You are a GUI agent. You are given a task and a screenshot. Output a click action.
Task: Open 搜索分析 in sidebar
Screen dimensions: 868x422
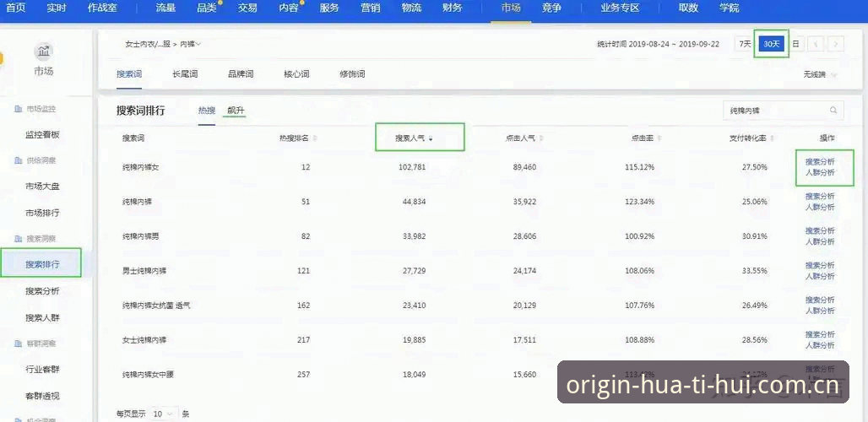[x=42, y=291]
